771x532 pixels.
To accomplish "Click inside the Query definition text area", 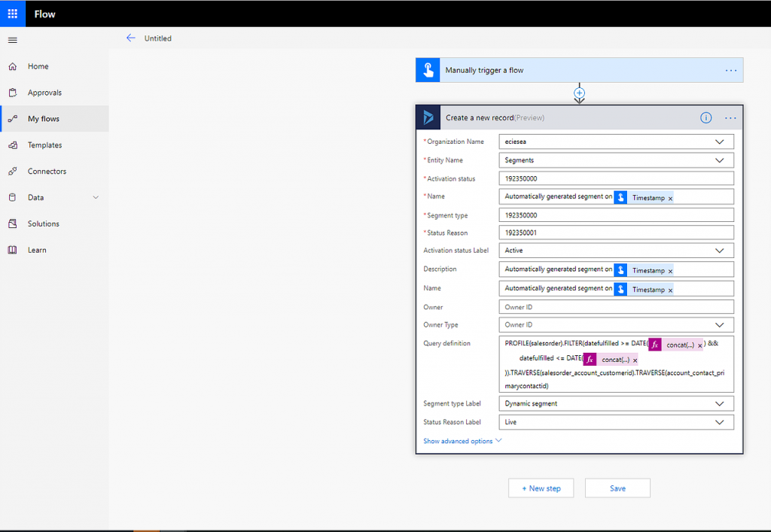I will pyautogui.click(x=616, y=364).
